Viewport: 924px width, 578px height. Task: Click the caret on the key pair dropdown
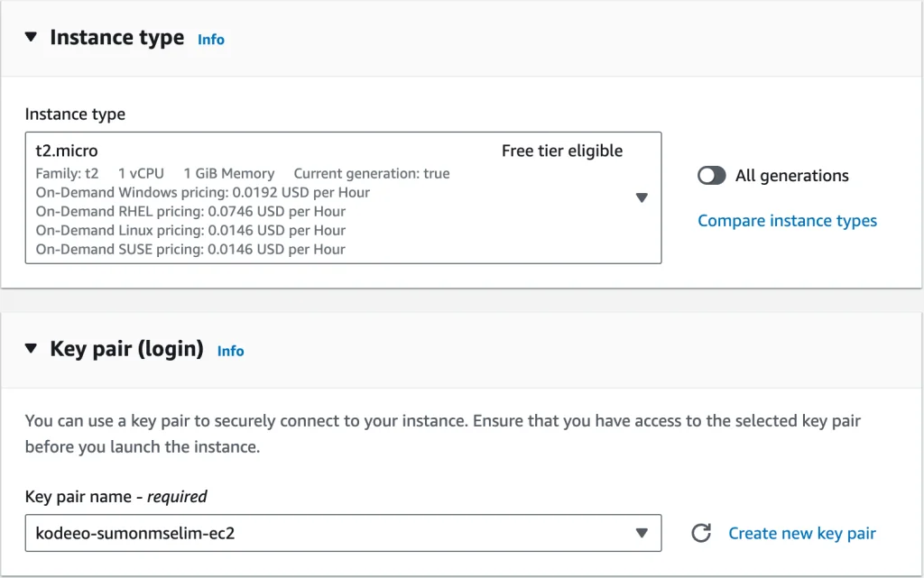[x=642, y=533]
